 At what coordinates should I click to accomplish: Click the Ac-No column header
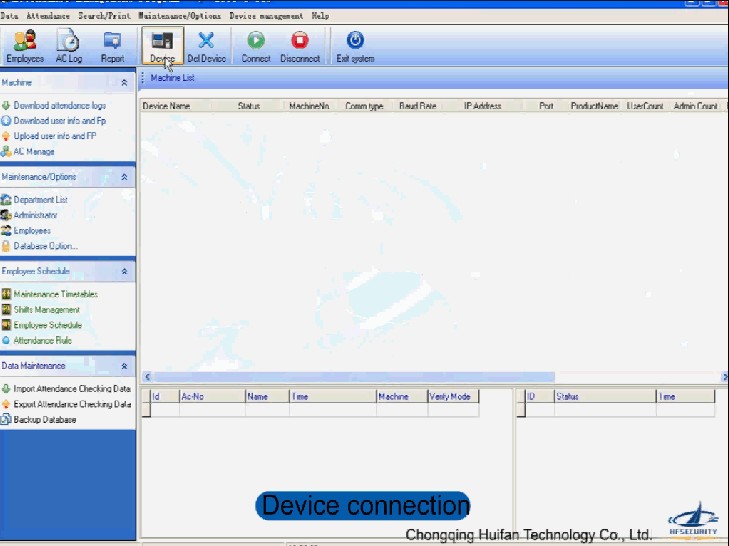[x=212, y=397]
